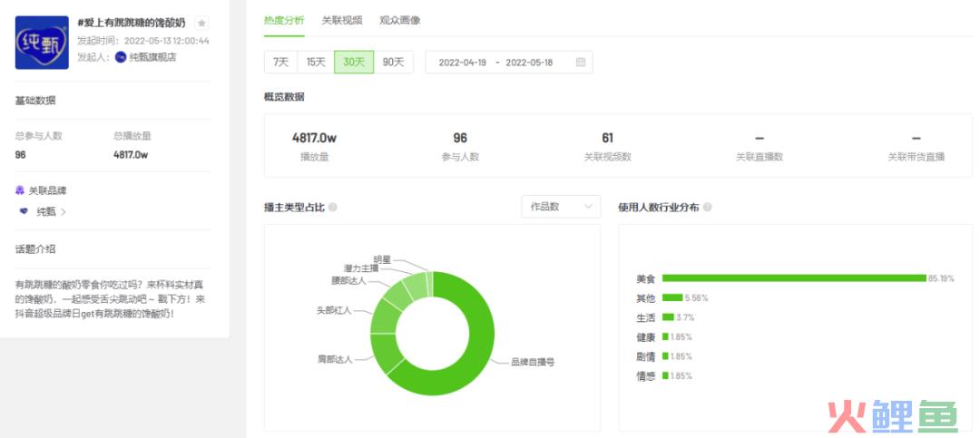Click the 腰部达人 chart label
This screenshot has width=980, height=438.
tap(348, 281)
